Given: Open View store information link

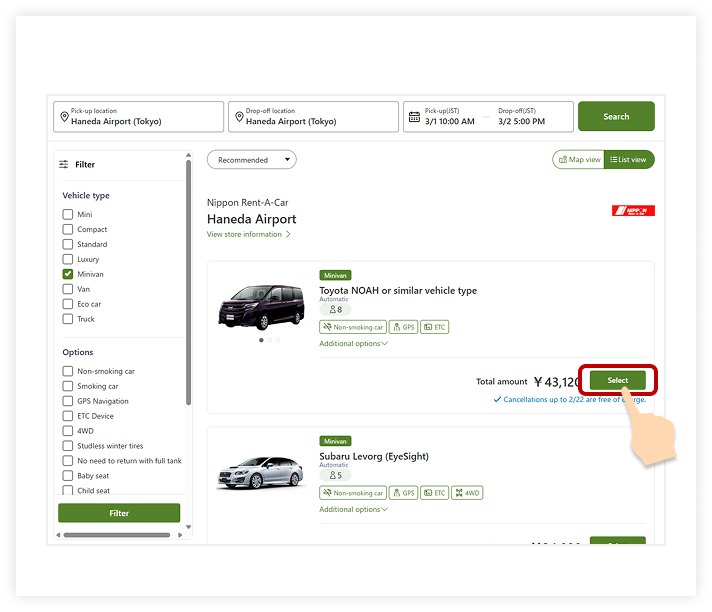Looking at the screenshot, I should [244, 234].
